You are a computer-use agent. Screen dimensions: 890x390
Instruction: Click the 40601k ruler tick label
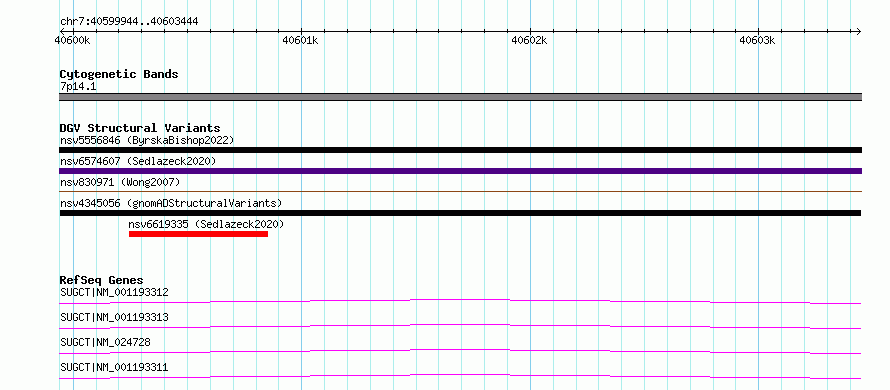tap(300, 40)
